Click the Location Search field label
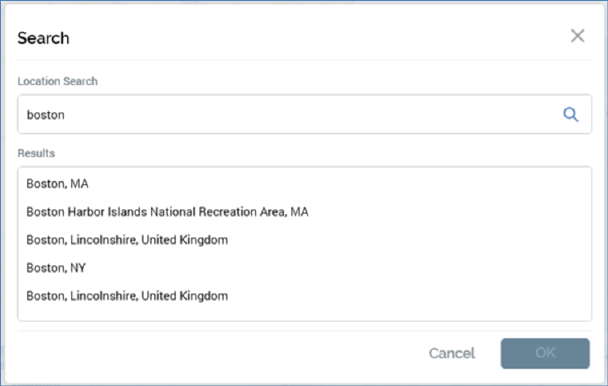Viewport: 608px width, 386px height. tap(57, 81)
